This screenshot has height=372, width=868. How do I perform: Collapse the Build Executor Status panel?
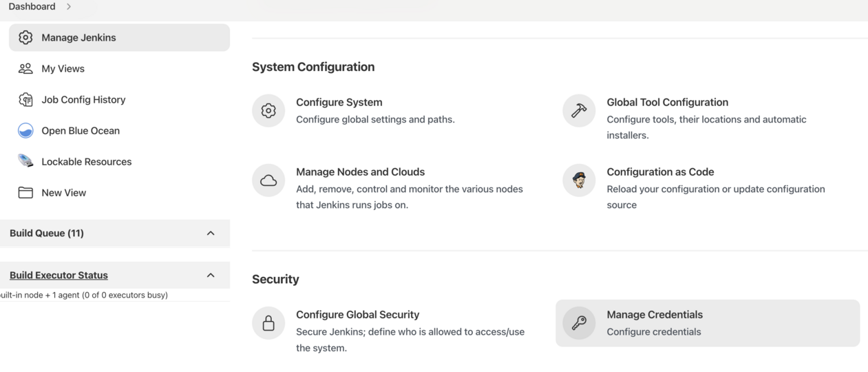[x=211, y=275]
